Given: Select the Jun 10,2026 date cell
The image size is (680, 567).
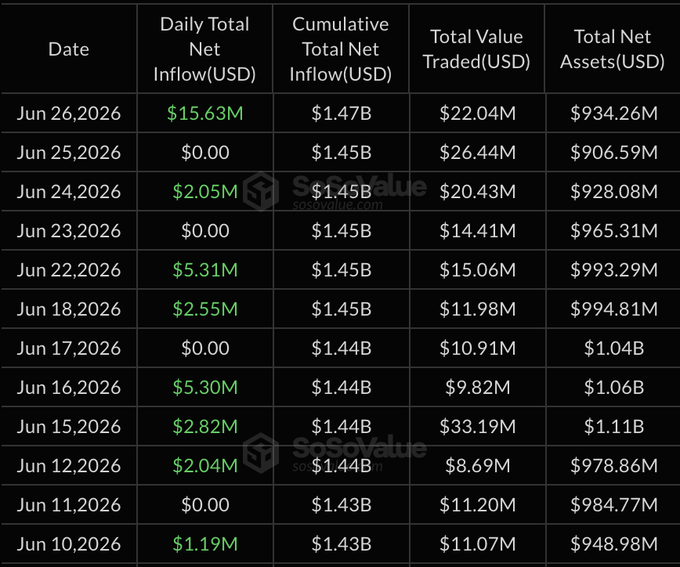Looking at the screenshot, I should coord(69,544).
